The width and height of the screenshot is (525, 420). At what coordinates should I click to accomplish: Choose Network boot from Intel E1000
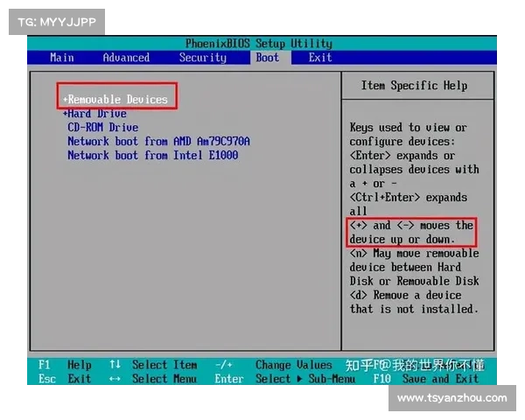152,156
